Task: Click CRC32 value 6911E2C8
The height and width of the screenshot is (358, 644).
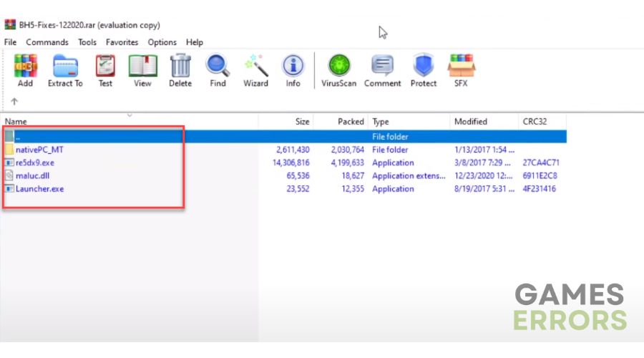Action: (540, 176)
